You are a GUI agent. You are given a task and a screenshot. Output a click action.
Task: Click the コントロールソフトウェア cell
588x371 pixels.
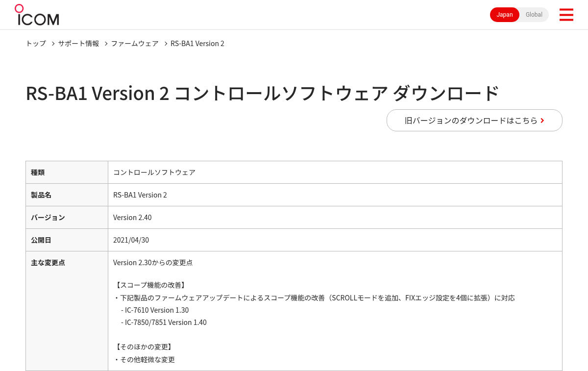[x=335, y=173]
